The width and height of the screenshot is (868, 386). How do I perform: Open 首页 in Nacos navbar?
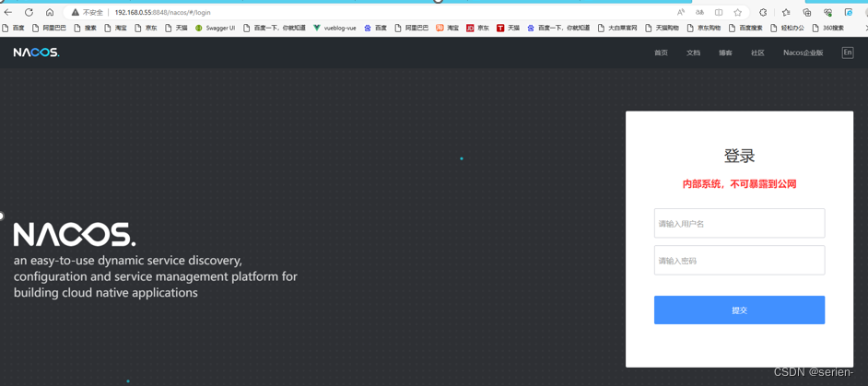pos(661,53)
